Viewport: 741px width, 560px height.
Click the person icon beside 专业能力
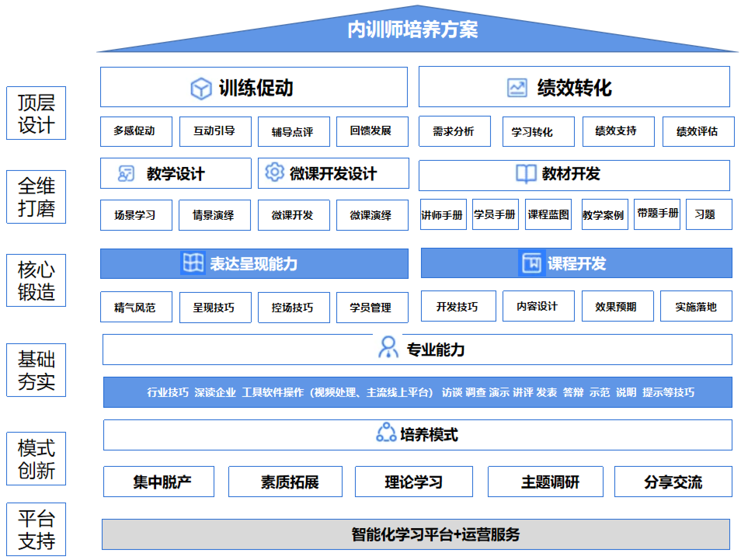(x=388, y=347)
